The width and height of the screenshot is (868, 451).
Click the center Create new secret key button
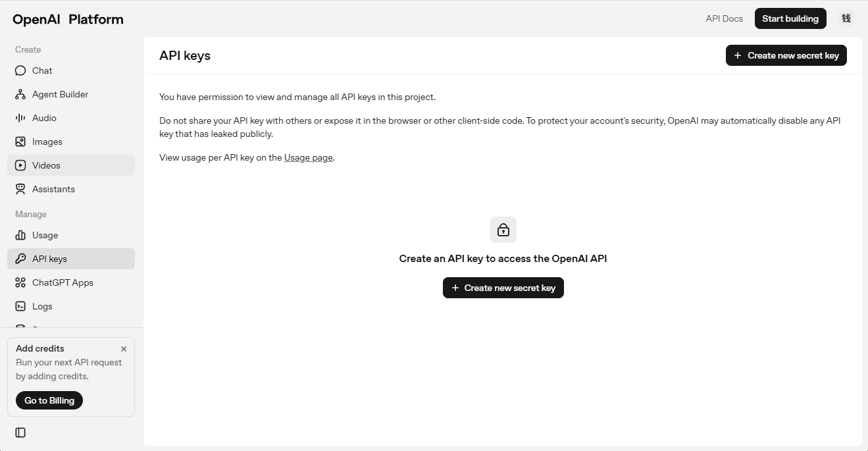click(x=503, y=288)
